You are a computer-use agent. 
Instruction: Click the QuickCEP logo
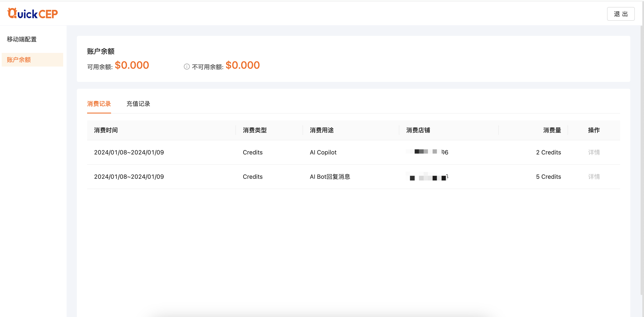tap(32, 13)
